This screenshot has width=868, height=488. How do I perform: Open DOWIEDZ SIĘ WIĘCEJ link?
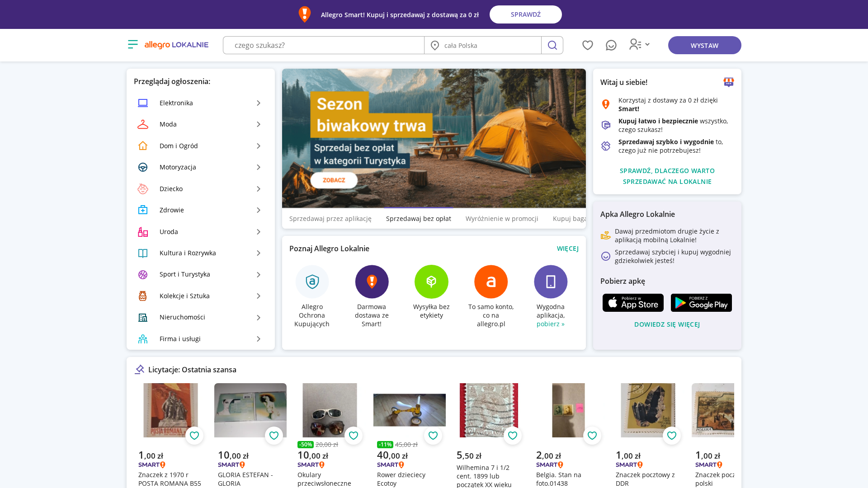667,324
